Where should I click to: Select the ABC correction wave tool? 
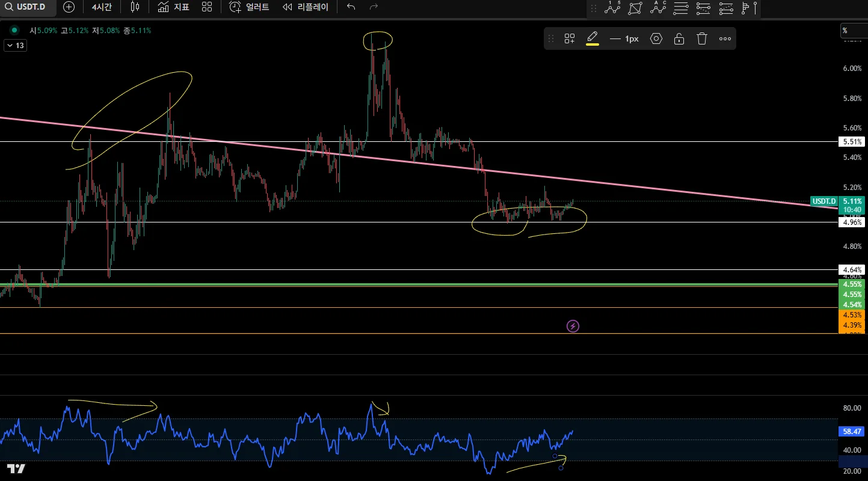tap(659, 8)
